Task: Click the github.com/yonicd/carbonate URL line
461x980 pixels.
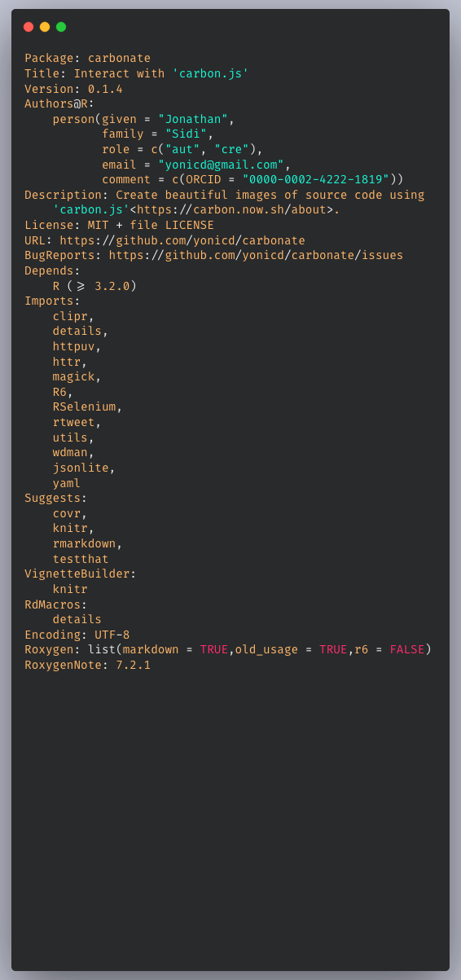Action: [x=182, y=240]
